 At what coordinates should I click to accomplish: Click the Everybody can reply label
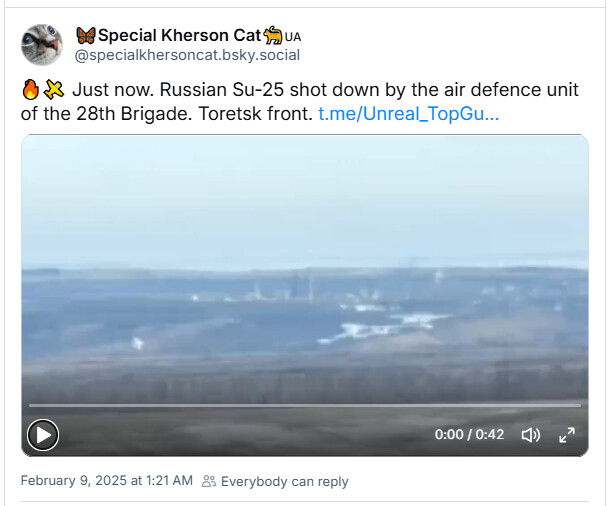[284, 481]
